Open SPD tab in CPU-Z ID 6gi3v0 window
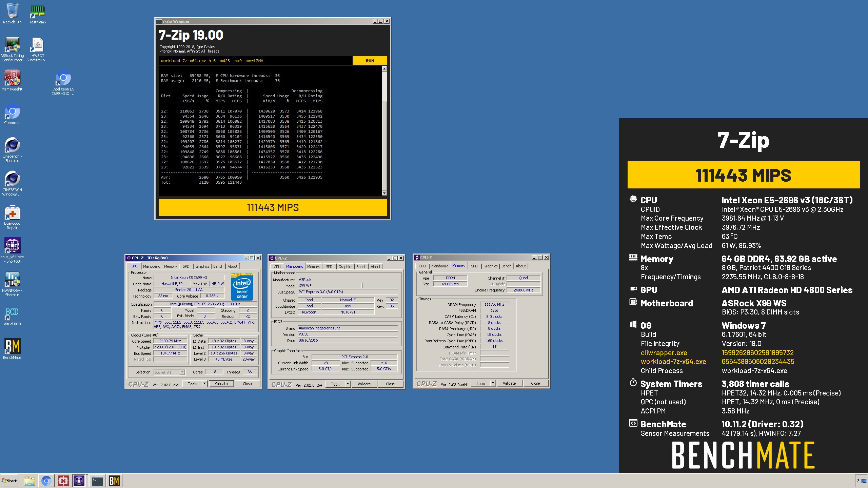 (186, 266)
